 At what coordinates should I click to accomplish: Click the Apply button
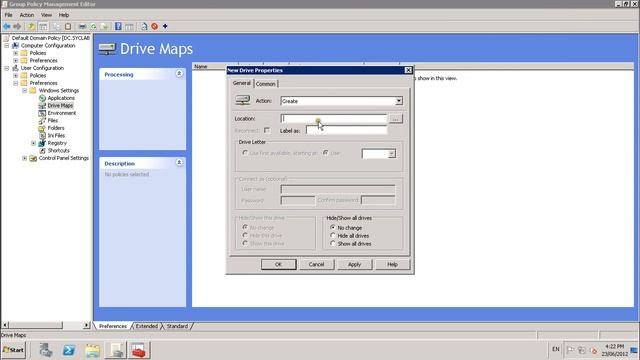(354, 264)
